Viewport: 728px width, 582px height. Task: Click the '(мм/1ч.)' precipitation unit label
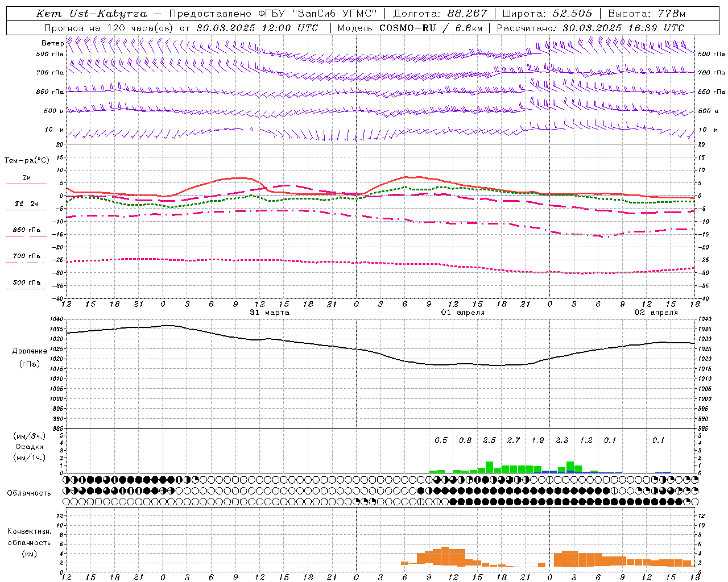tap(30, 458)
